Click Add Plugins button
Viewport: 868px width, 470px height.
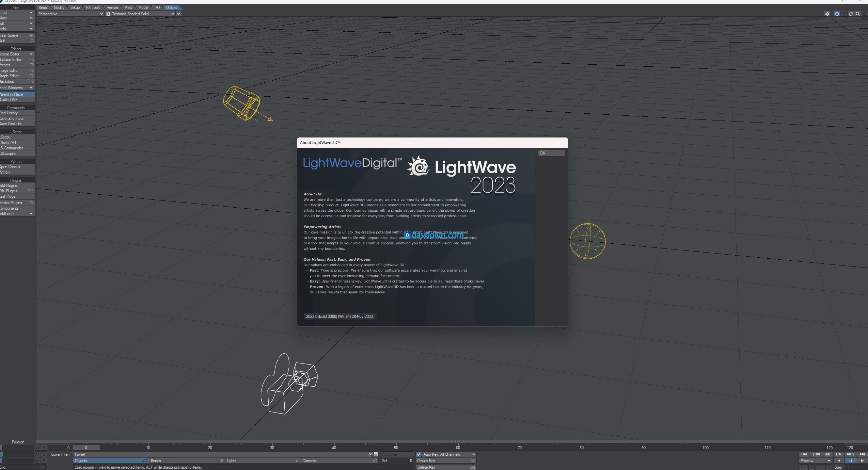point(17,185)
